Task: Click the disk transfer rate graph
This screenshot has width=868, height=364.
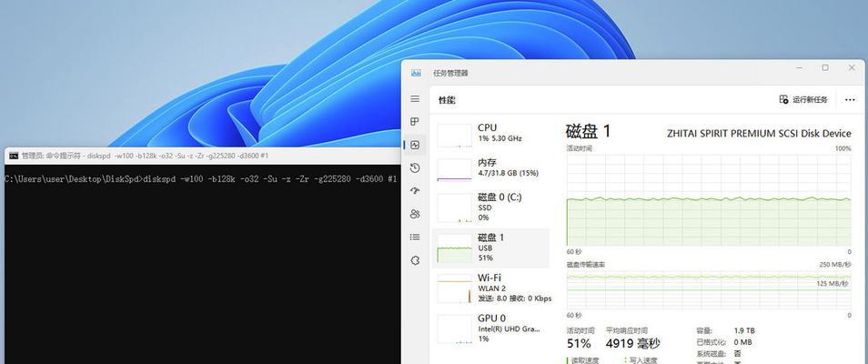Action: [x=709, y=289]
